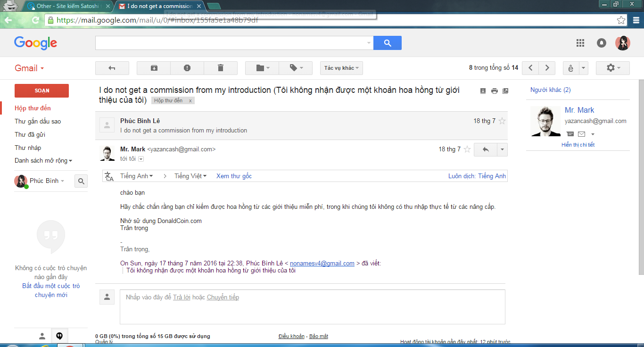
Task: Open the "Thư nháp" drafts folder
Action: click(28, 148)
